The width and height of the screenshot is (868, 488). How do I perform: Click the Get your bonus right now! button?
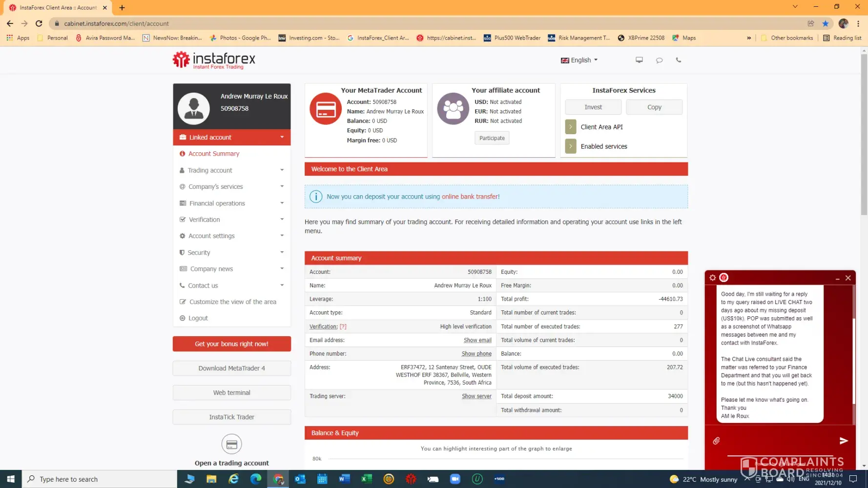click(231, 344)
